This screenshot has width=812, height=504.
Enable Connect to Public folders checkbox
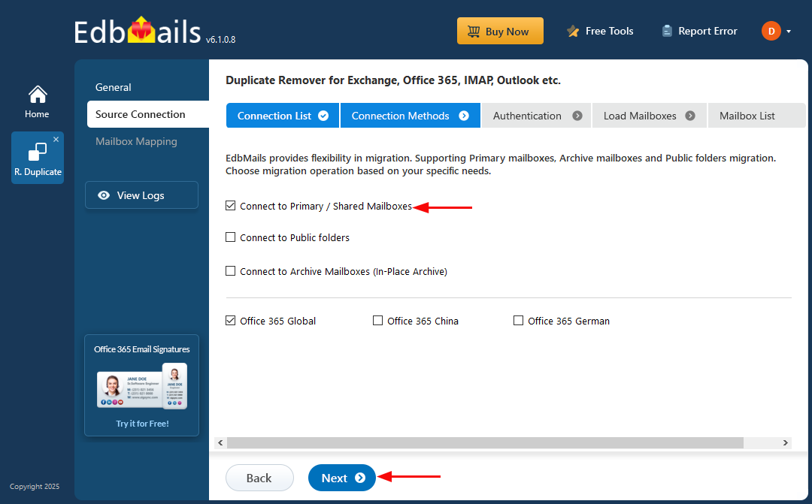coord(231,237)
